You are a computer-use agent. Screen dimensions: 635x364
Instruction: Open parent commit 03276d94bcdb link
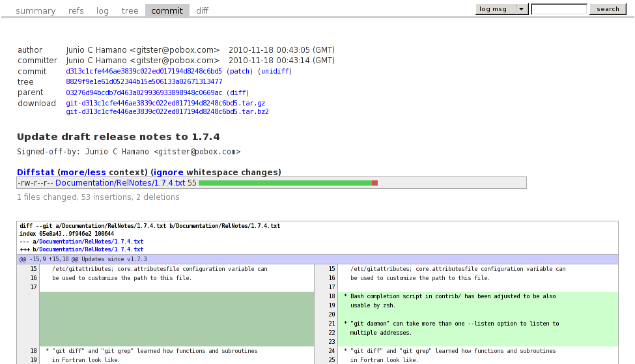144,92
